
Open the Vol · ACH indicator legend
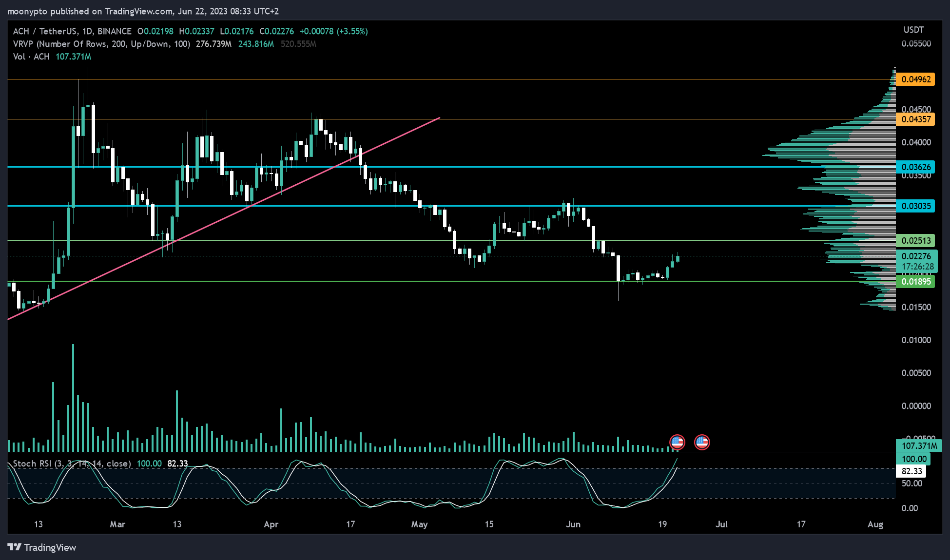click(31, 57)
